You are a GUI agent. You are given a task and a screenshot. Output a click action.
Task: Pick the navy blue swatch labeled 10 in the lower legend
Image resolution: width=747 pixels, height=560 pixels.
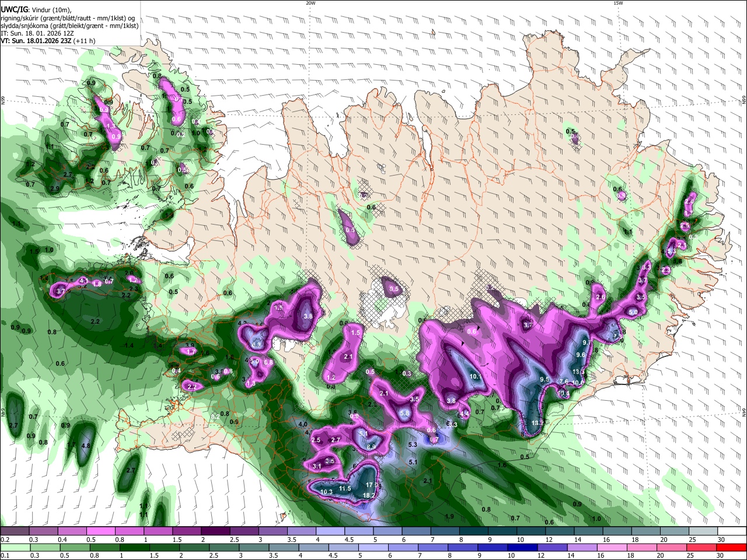coord(521,547)
